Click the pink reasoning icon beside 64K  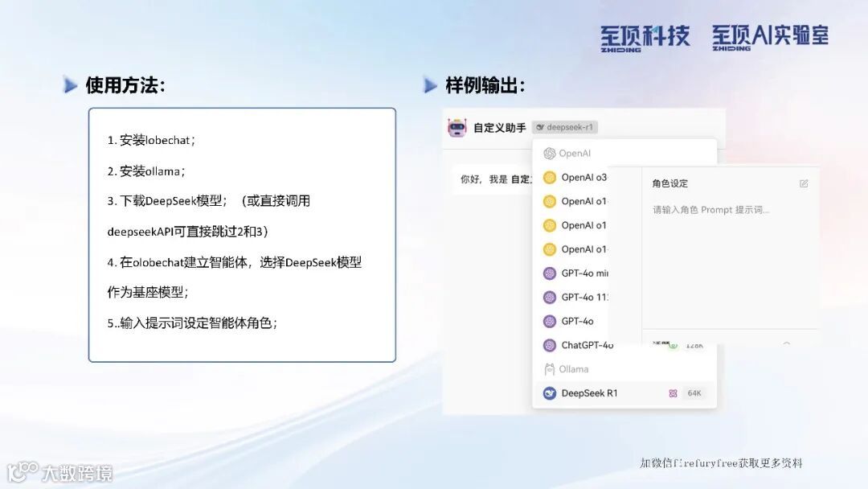coord(674,393)
